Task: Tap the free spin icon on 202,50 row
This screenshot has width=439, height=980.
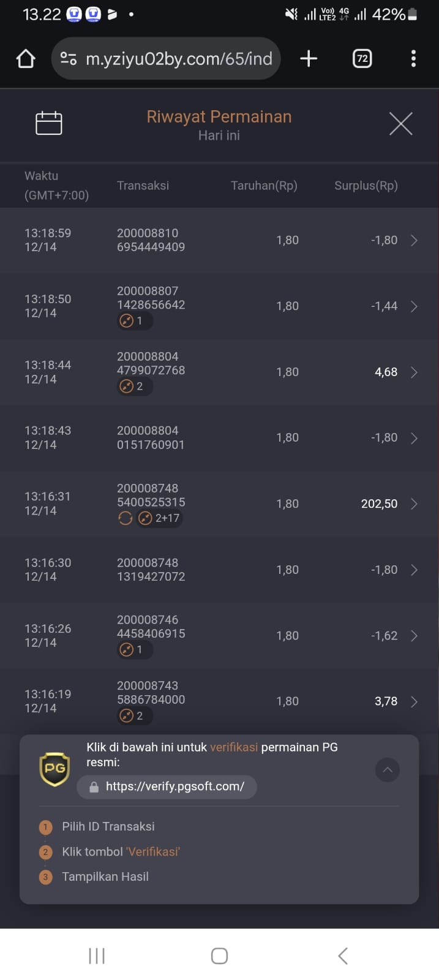Action: [x=125, y=518]
